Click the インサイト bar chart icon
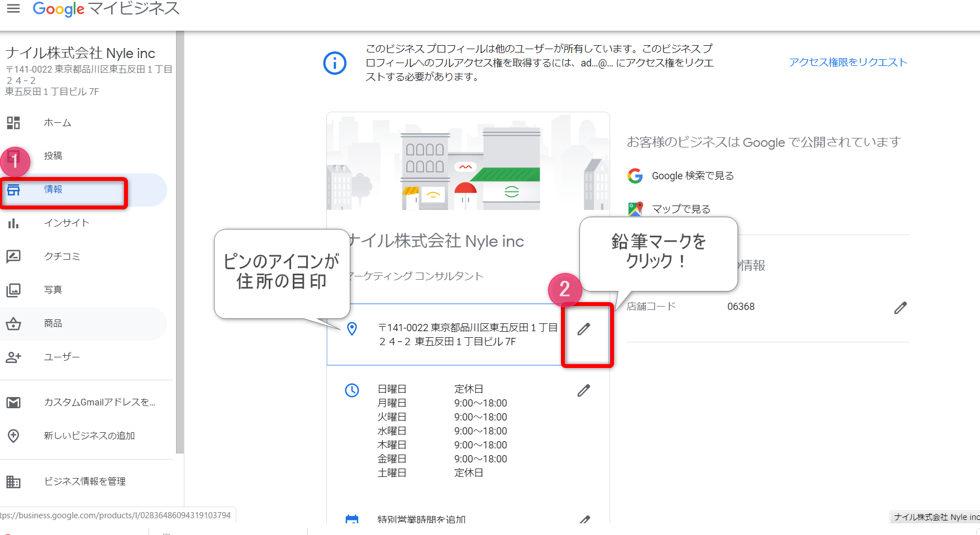Image resolution: width=980 pixels, height=535 pixels. (x=13, y=223)
